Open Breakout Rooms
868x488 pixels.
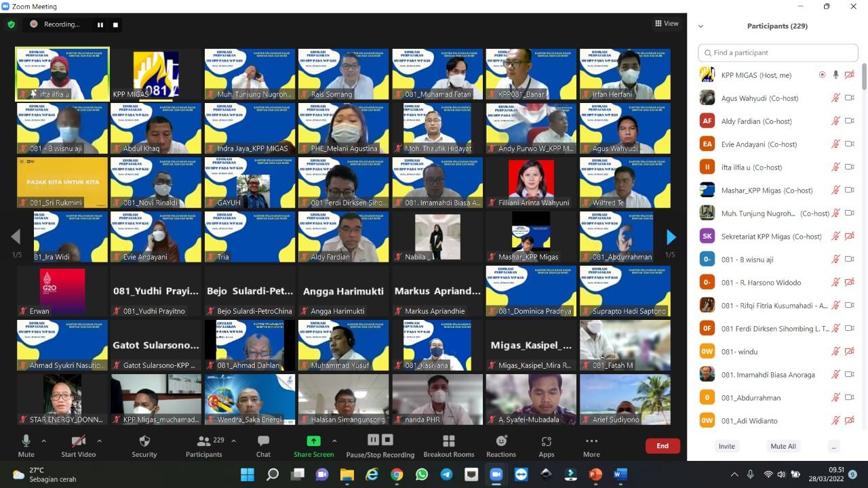[448, 445]
